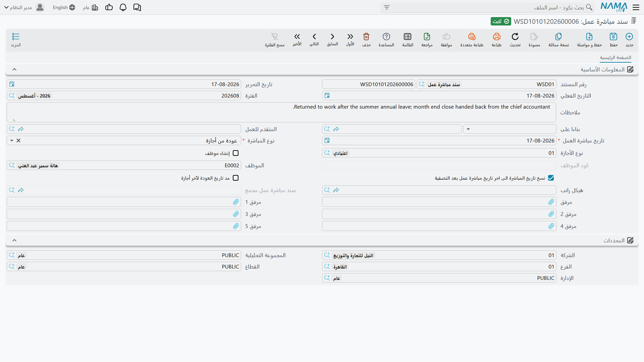644x362 pixels.
Task: Open مدير النظام user menu
Action: (x=24, y=7)
